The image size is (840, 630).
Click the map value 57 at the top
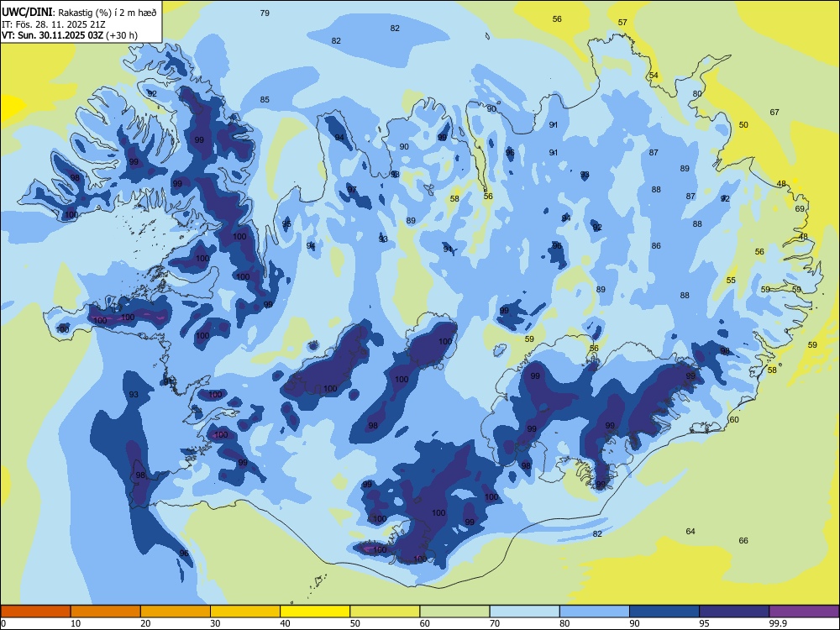click(x=622, y=23)
